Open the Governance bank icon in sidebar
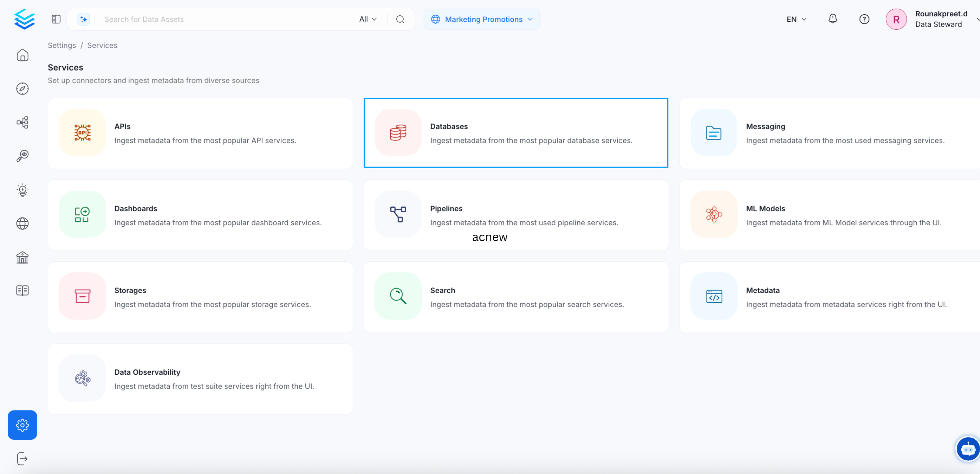 [22, 257]
